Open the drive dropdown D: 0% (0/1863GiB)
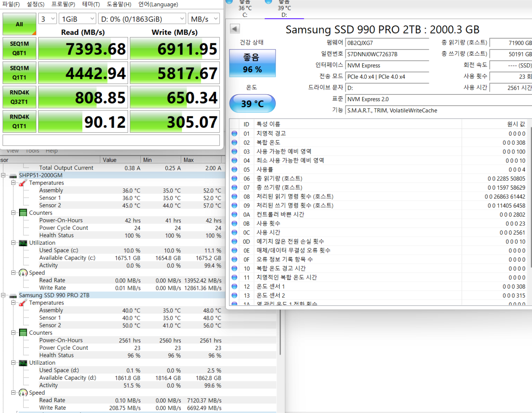 tap(142, 19)
